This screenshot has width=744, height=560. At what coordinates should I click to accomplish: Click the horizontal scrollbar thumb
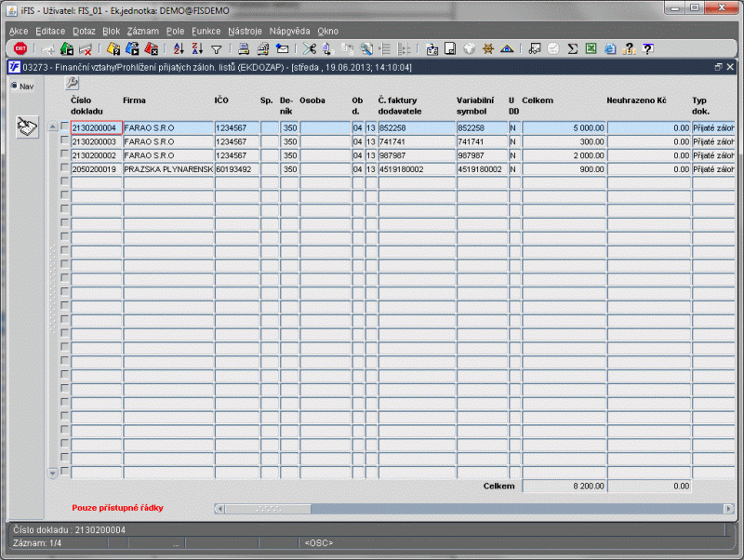tap(268, 509)
